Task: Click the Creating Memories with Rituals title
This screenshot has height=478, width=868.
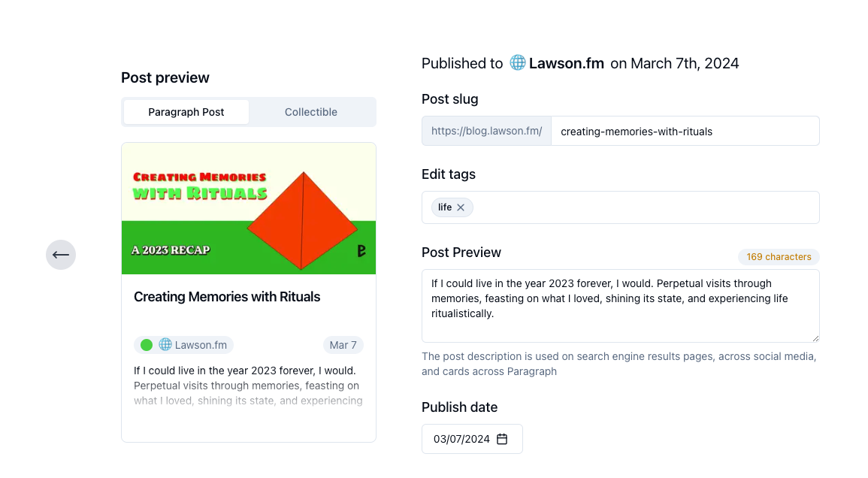Action: 227,297
